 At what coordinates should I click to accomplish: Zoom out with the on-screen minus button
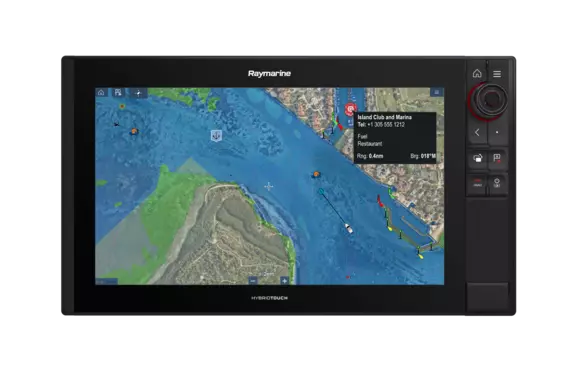[253, 281]
